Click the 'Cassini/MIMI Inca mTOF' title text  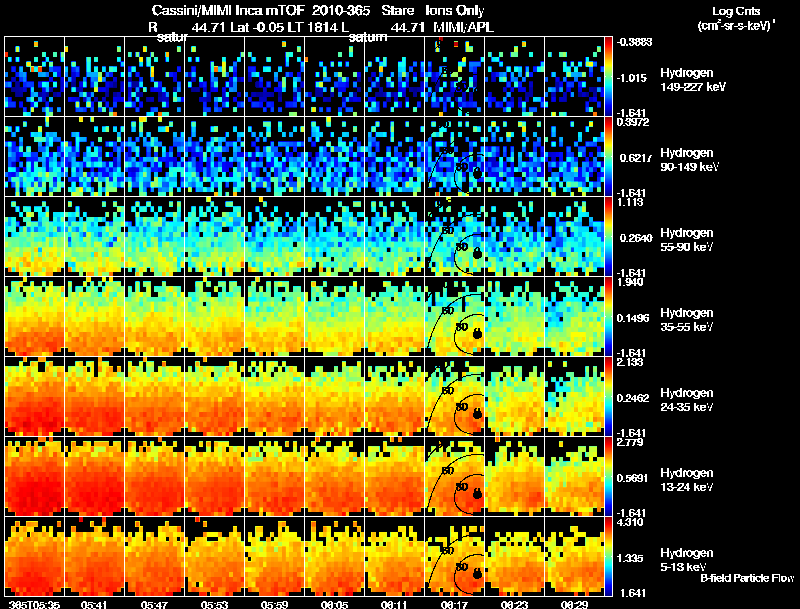(229, 10)
